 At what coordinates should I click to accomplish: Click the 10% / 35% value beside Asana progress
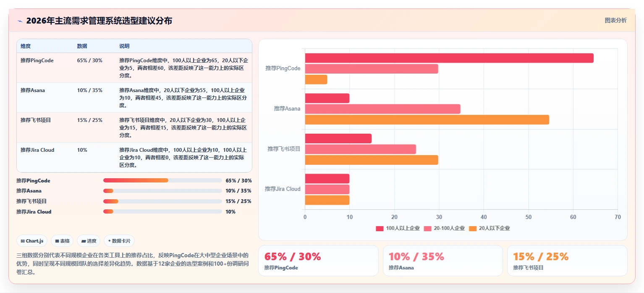[x=238, y=191]
